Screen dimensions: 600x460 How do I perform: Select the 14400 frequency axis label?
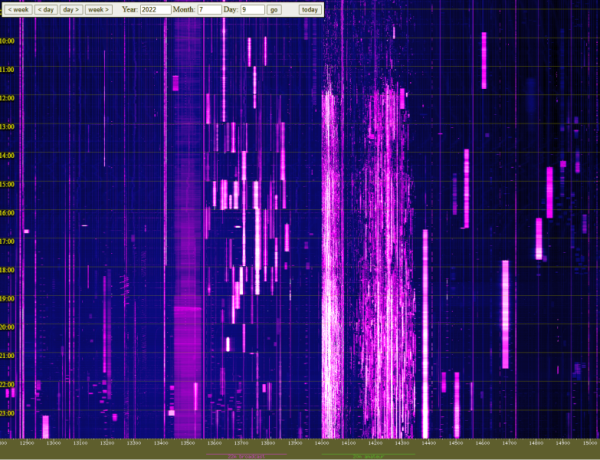pyautogui.click(x=428, y=441)
